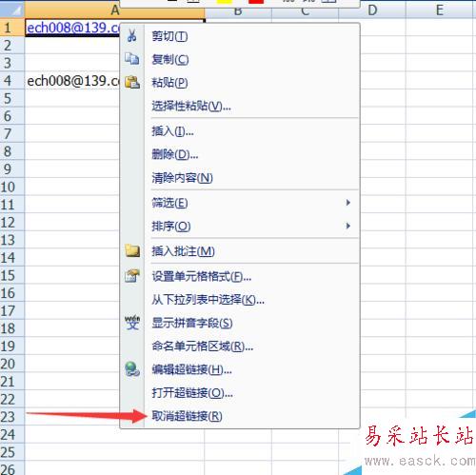The width and height of the screenshot is (476, 475).
Task: Select column D header
Action: point(372,10)
